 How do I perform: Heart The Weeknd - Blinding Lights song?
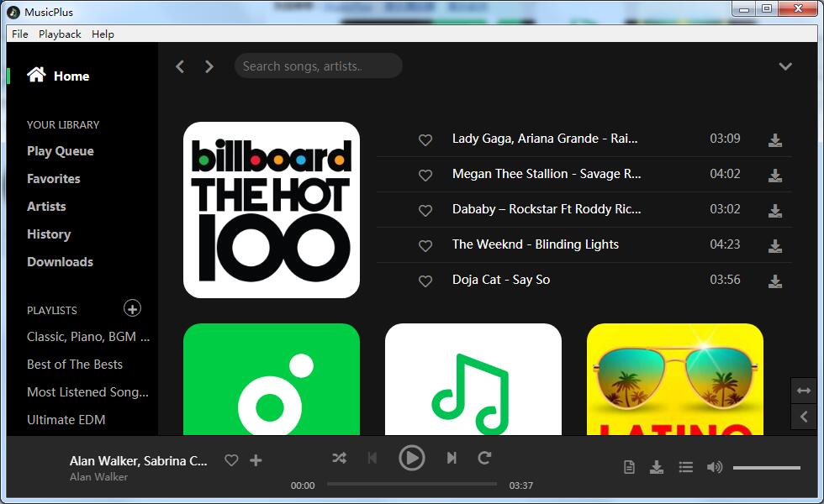click(x=425, y=246)
